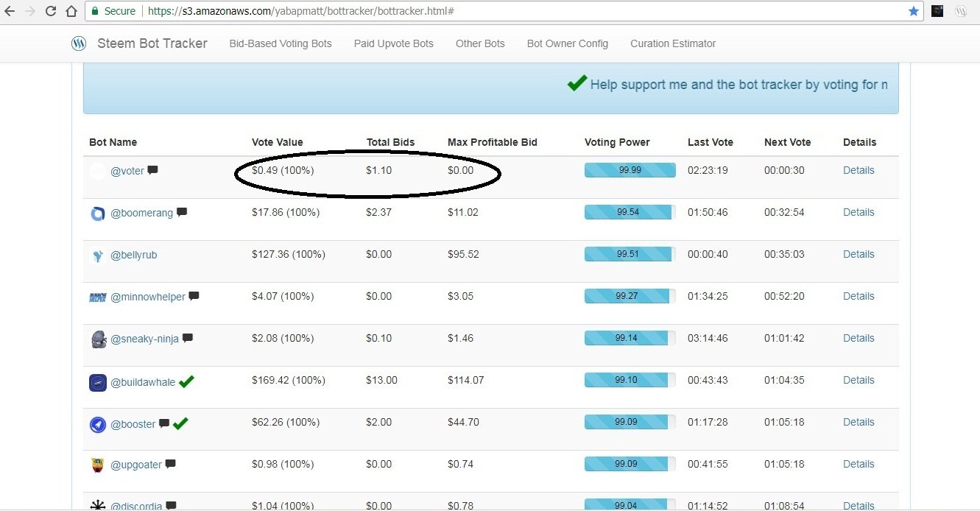The height and width of the screenshot is (511, 980).
Task: Click the browser forward arrow
Action: [x=30, y=11]
